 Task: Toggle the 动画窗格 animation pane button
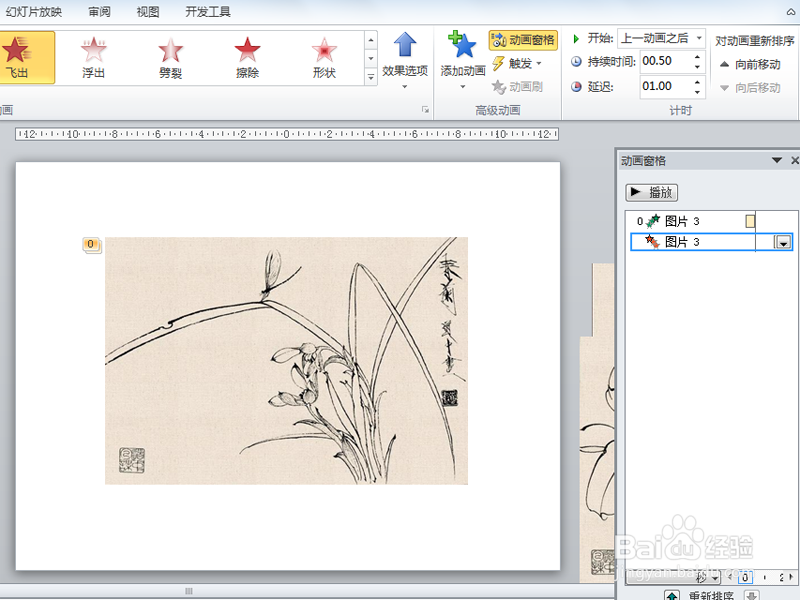point(523,40)
